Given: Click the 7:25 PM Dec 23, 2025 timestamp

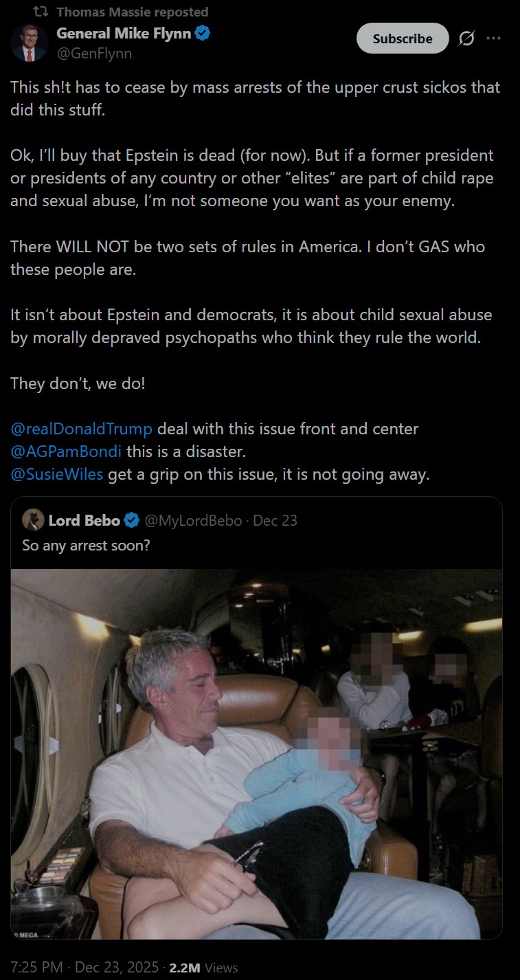Looking at the screenshot, I should pos(84,967).
